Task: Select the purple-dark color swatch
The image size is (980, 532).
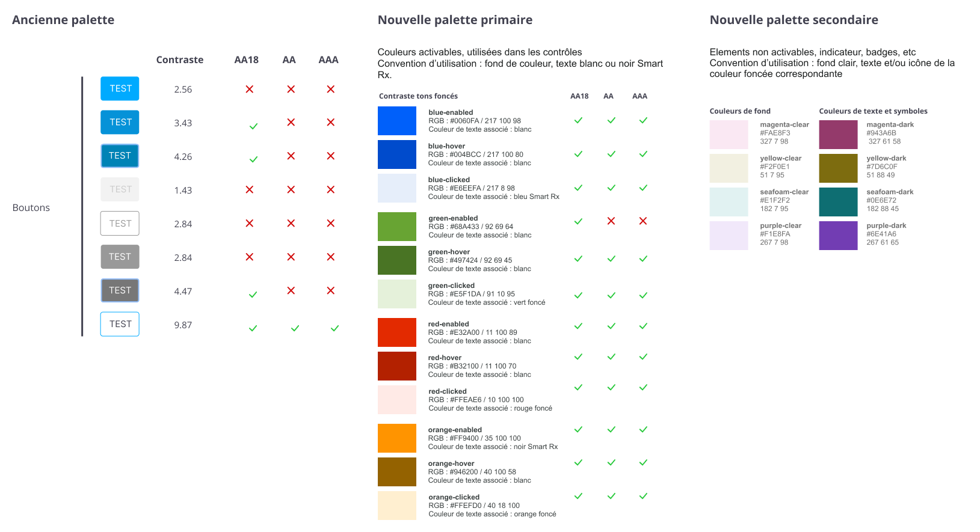Action: click(838, 236)
